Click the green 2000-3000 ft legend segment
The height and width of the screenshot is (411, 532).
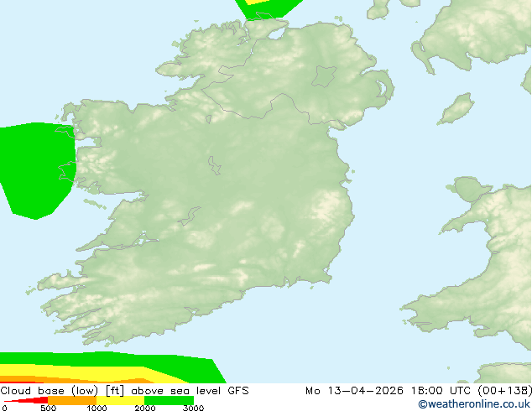point(169,400)
